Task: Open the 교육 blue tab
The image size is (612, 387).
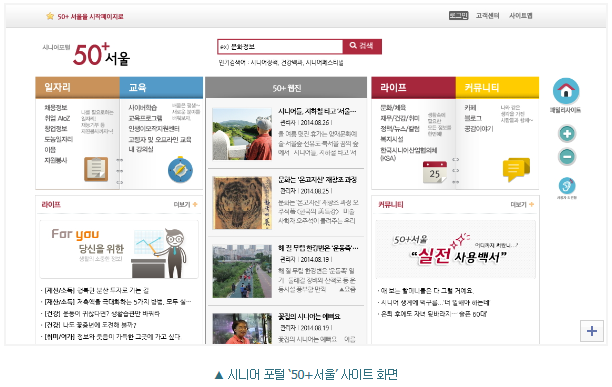Action: (x=161, y=87)
